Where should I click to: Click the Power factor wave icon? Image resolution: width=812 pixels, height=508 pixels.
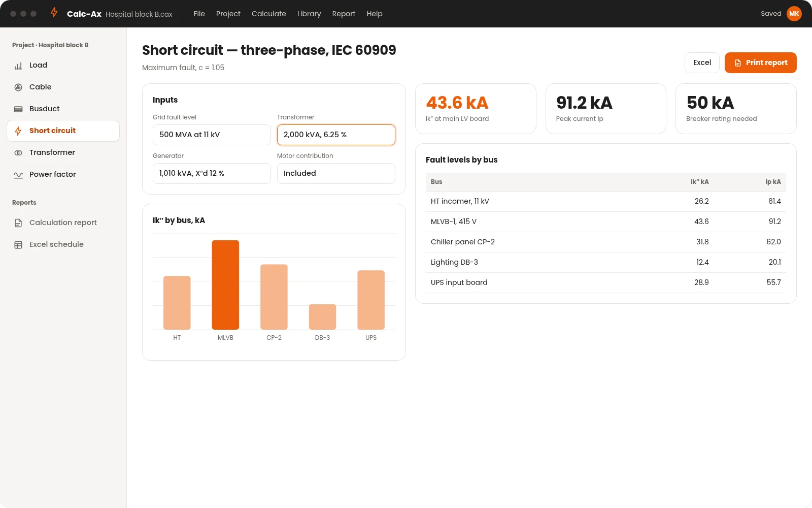point(18,175)
